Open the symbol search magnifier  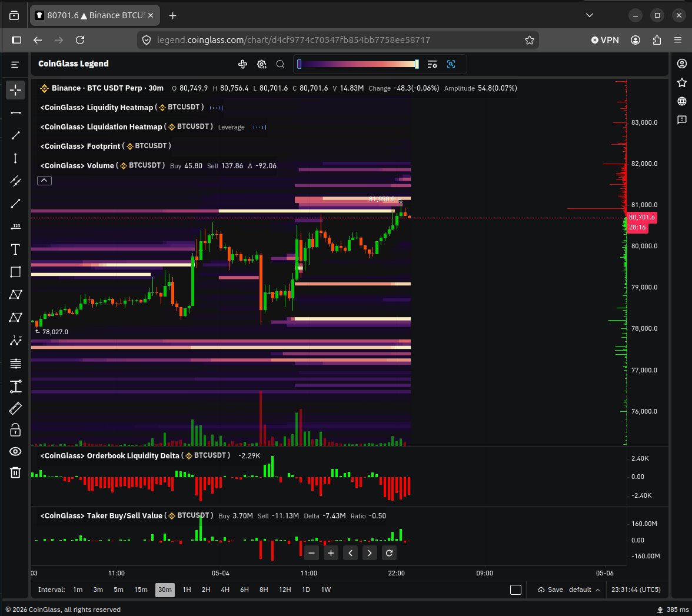coord(280,65)
